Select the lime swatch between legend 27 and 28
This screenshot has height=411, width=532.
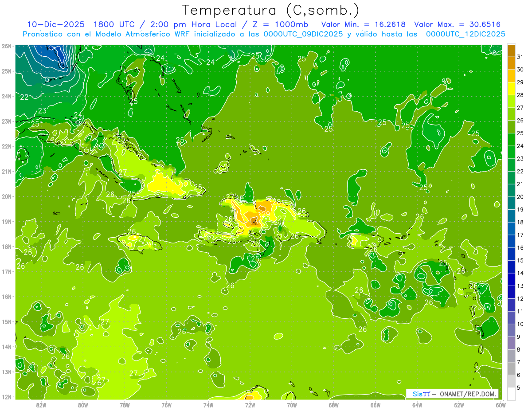511,101
